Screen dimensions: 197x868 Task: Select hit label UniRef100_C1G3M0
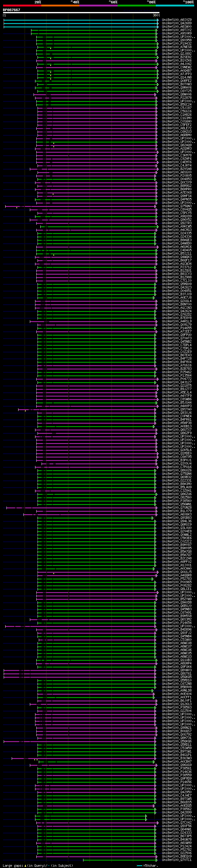pyautogui.click(x=177, y=118)
